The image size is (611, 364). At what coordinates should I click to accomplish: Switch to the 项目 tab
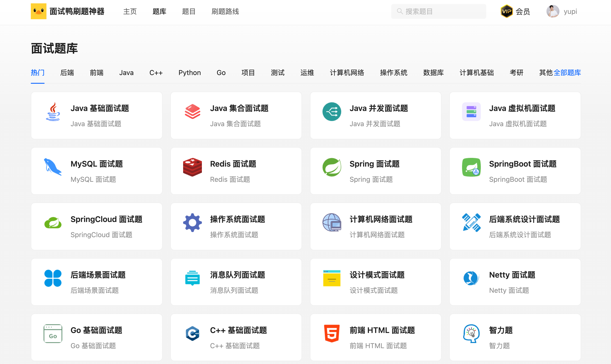pyautogui.click(x=248, y=73)
